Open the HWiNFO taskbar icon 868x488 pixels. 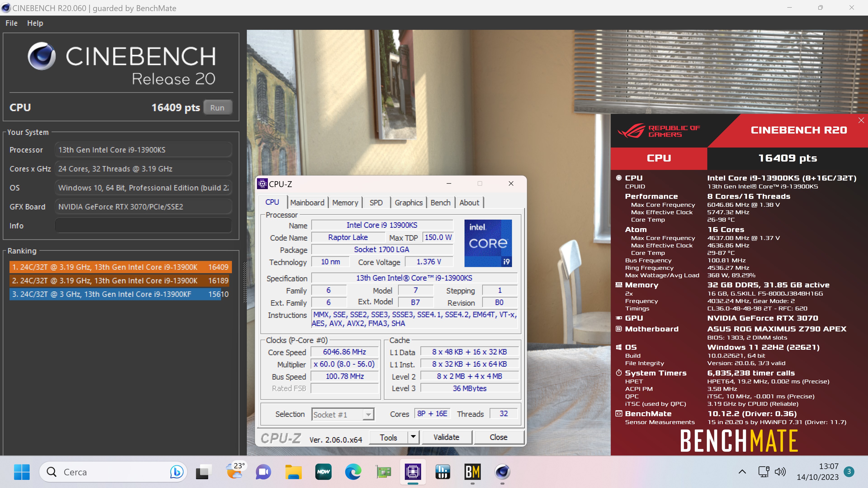click(x=443, y=472)
